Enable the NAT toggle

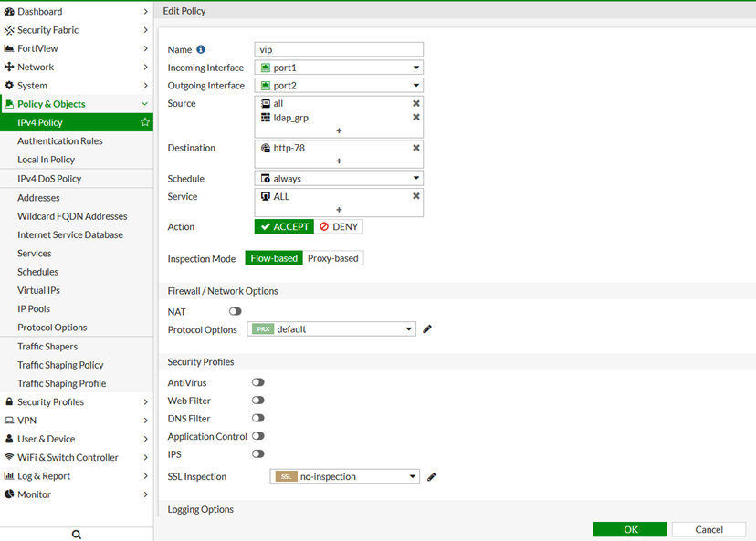[x=236, y=311]
